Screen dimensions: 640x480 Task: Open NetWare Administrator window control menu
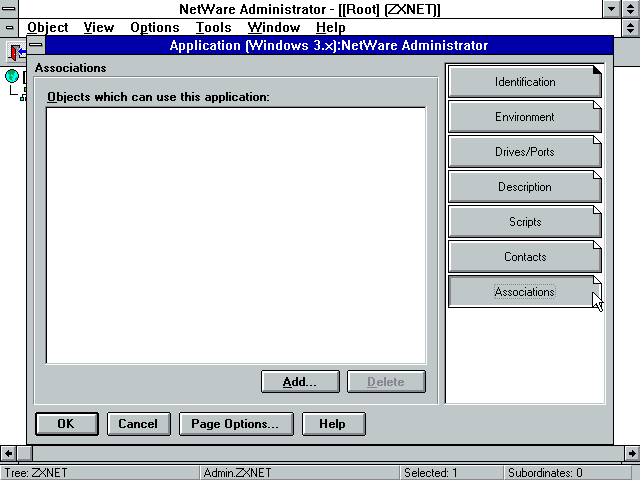pos(9,8)
